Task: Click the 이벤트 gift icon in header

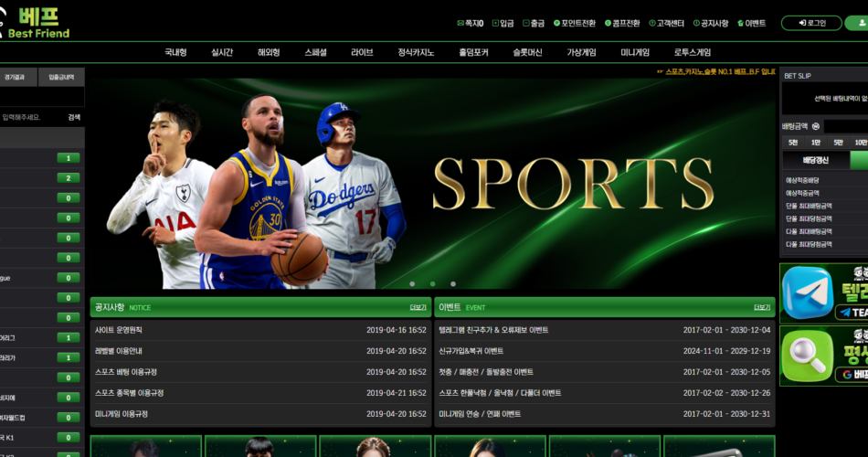Action: click(x=740, y=23)
